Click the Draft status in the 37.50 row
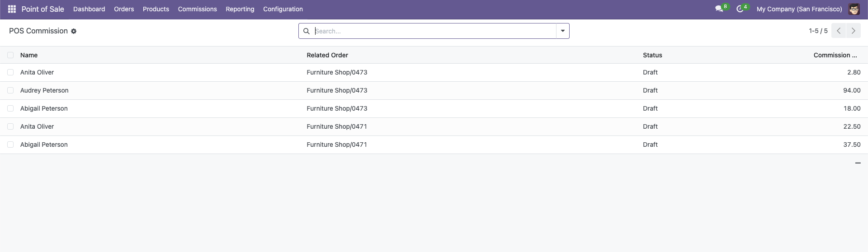868x252 pixels. [x=650, y=145]
